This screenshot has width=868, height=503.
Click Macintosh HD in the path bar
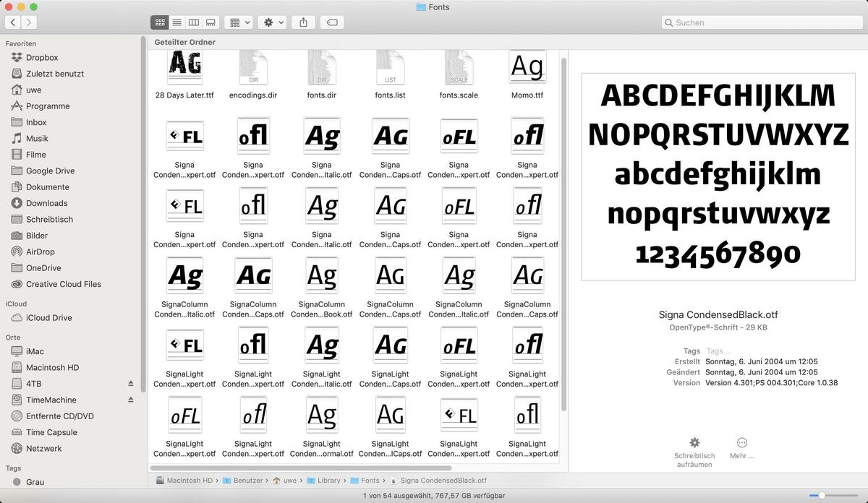point(184,480)
